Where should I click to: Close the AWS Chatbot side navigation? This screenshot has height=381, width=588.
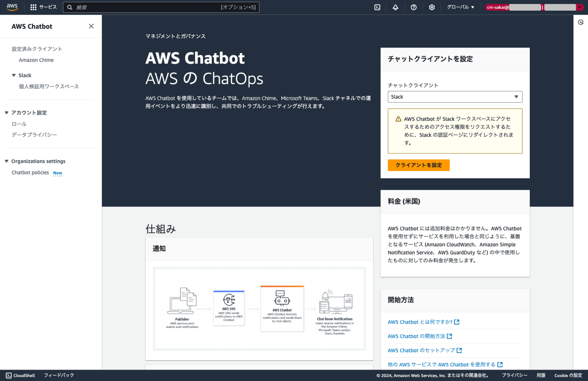tap(91, 26)
